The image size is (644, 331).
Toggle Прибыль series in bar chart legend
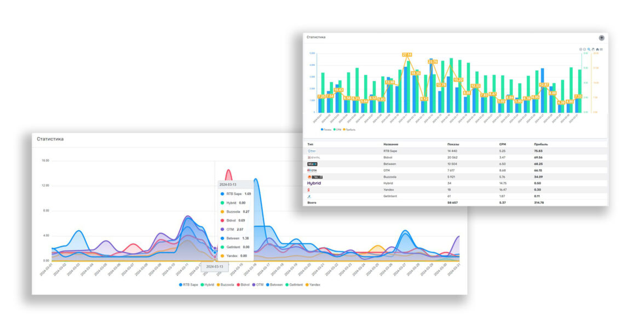coord(349,129)
